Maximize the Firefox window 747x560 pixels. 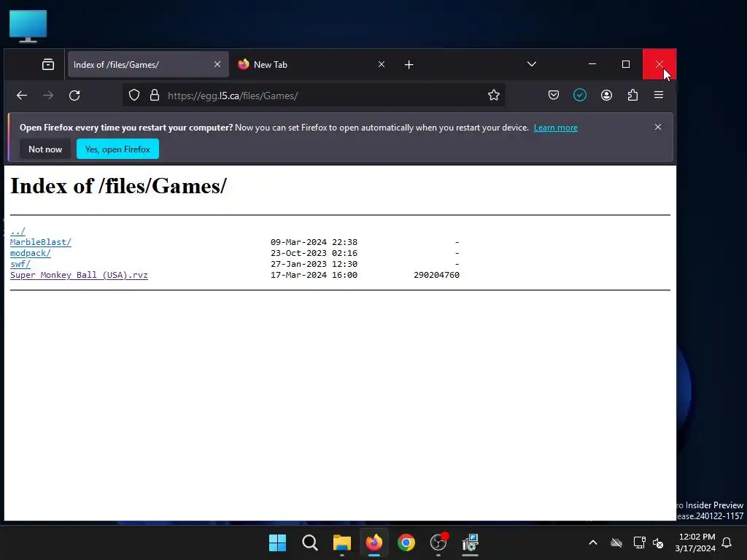[626, 64]
